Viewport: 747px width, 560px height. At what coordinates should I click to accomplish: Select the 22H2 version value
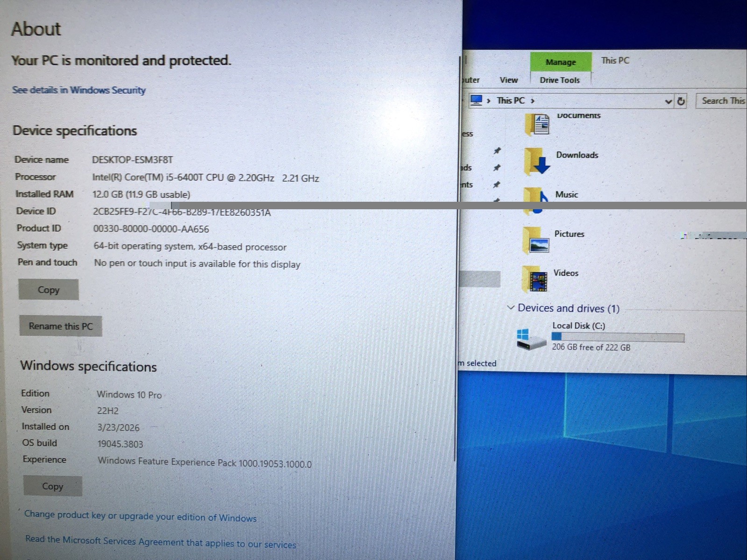click(108, 411)
